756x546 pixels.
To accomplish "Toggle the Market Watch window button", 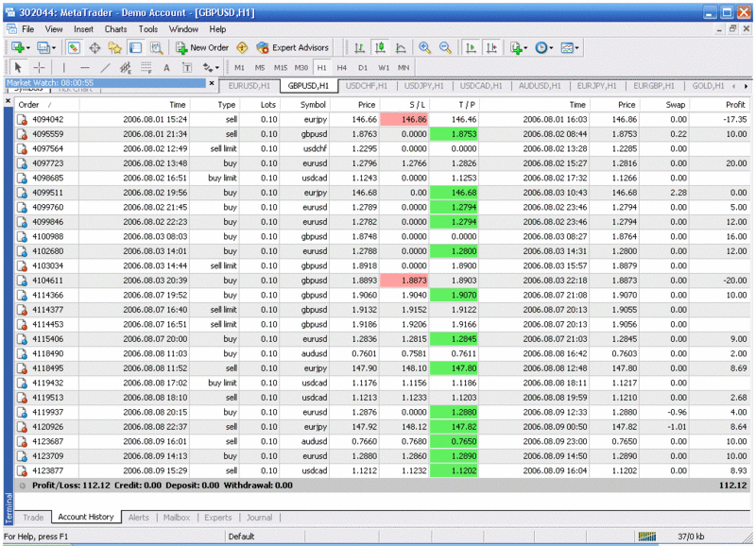I will coord(74,48).
